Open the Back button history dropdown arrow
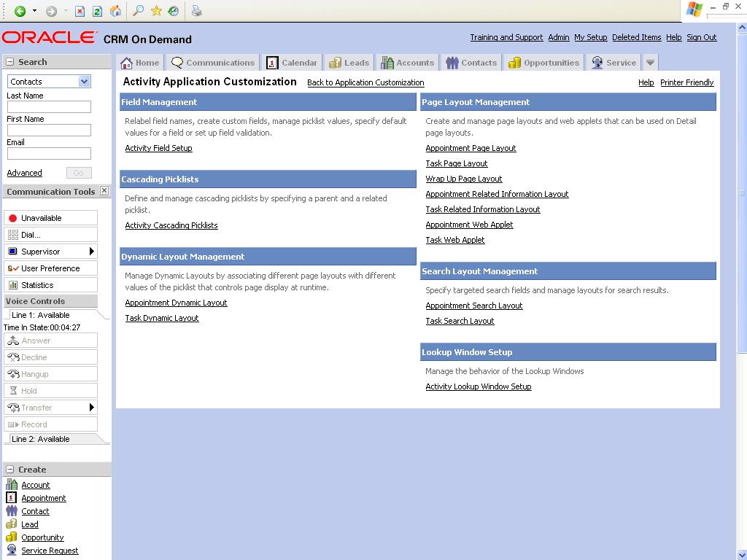Viewport: 747px width, 560px height. click(34, 11)
